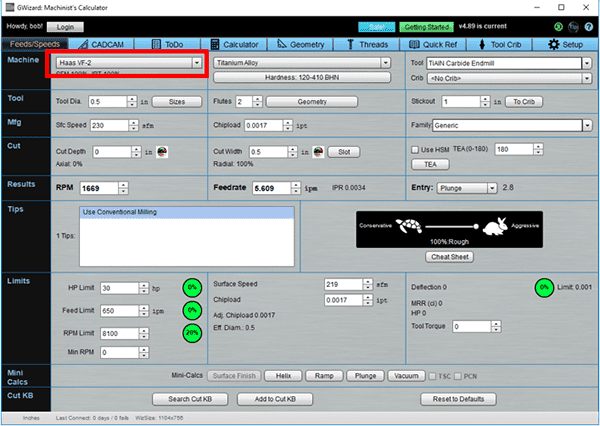Viewport: 600px width, 426px height.
Task: Open the ToDo tab
Action: (168, 44)
